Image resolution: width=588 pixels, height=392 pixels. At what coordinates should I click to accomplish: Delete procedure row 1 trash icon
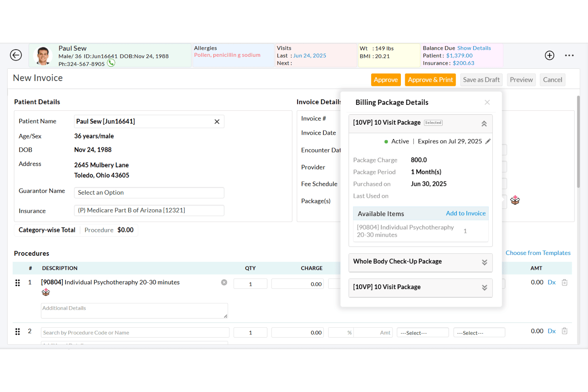coord(565,282)
